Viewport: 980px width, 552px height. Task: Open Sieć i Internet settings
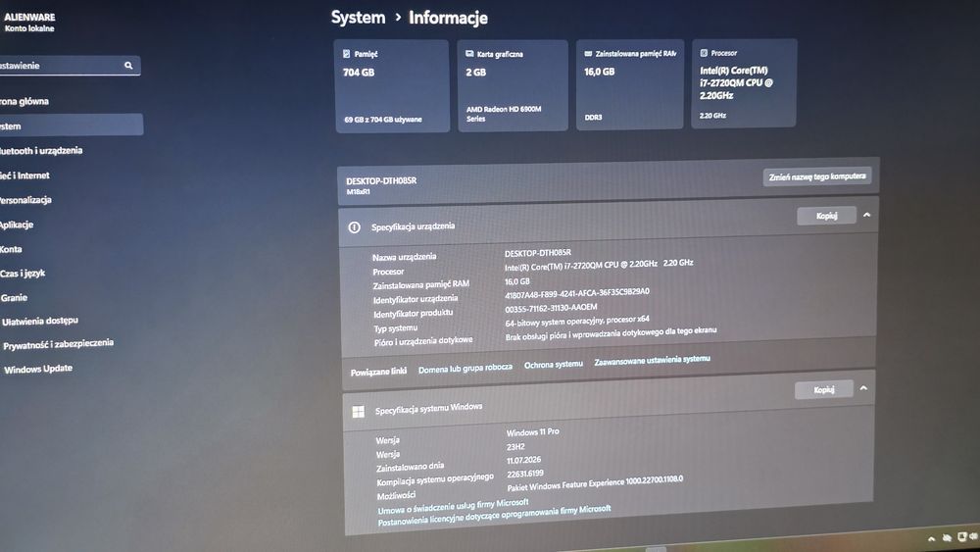click(25, 176)
